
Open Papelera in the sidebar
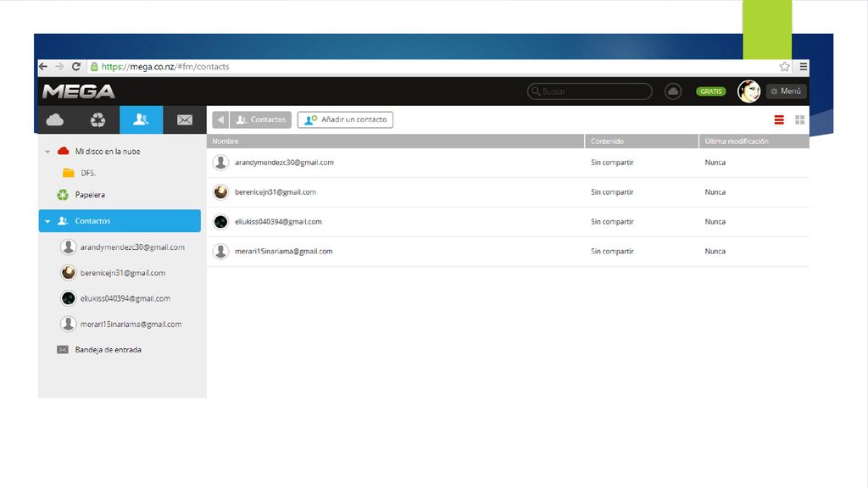90,195
